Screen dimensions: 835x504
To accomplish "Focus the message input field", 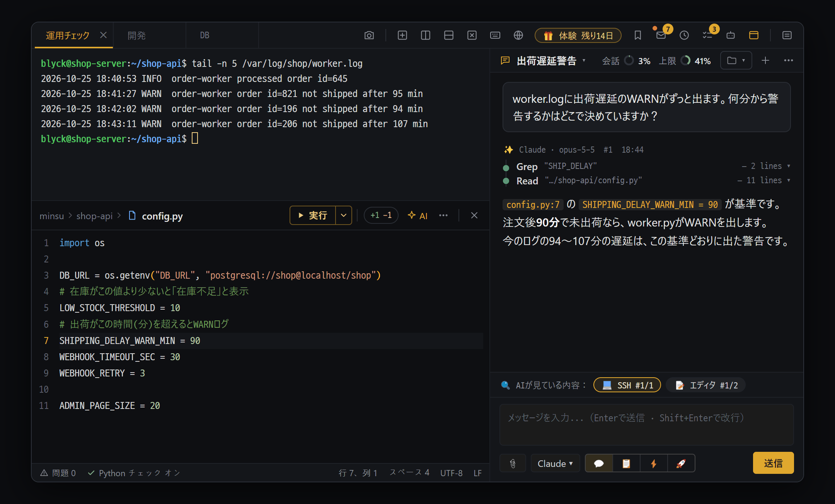I will tap(646, 424).
